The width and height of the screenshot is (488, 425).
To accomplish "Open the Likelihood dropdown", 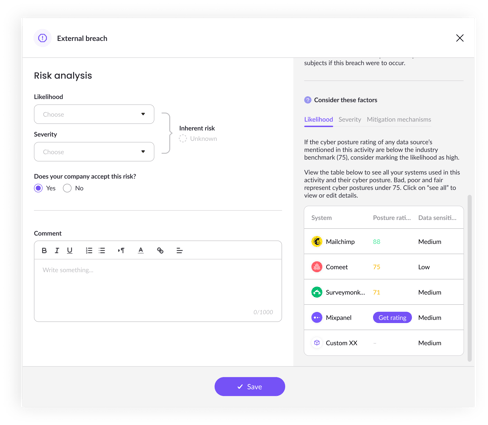I will [94, 114].
